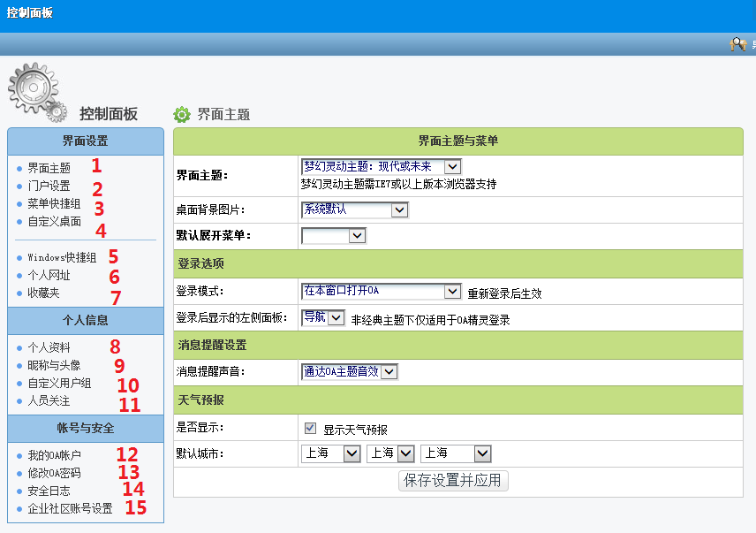
Task: Open the 登录模式 dropdown
Action: pyautogui.click(x=381, y=291)
